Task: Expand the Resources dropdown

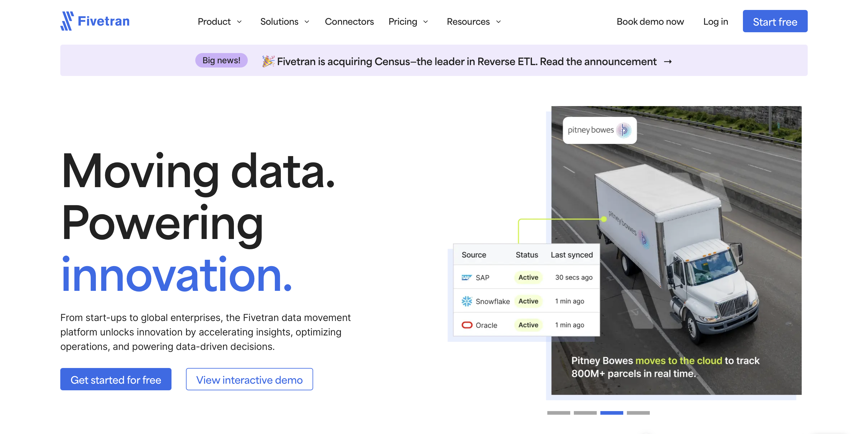Action: click(x=473, y=21)
